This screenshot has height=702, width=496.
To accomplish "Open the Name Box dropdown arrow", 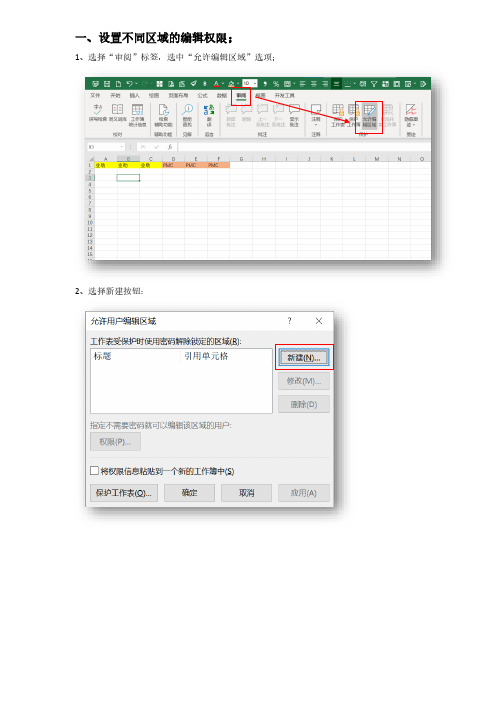I will [x=121, y=147].
